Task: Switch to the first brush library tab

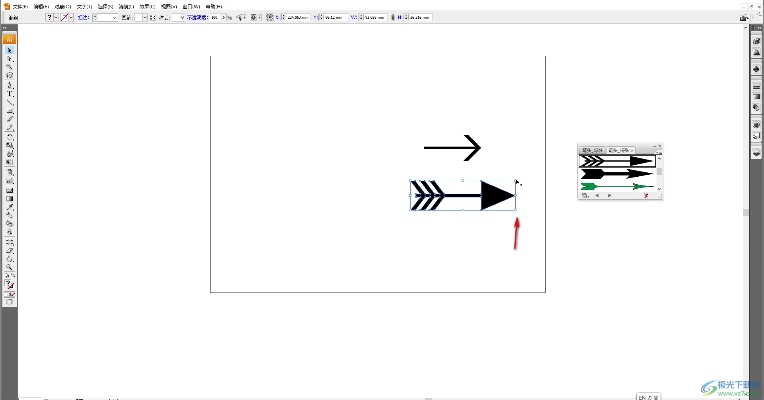Action: tap(592, 150)
